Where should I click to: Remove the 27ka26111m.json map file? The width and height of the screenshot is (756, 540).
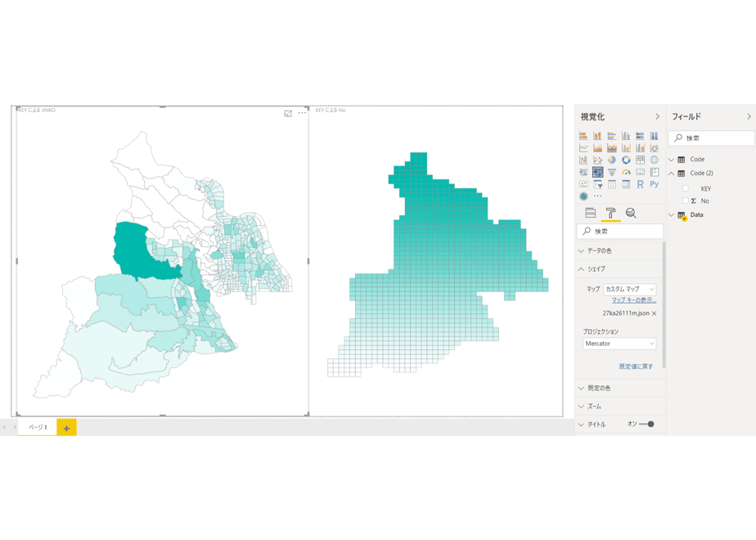pyautogui.click(x=655, y=313)
